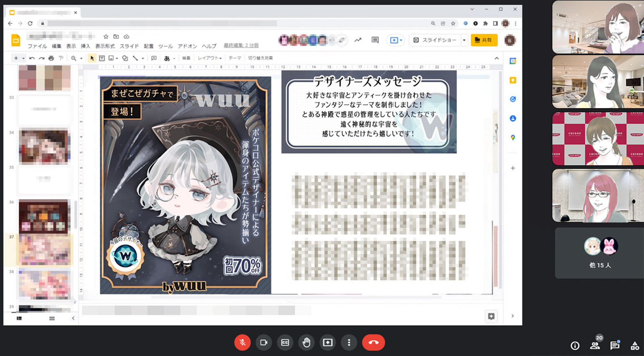The height and width of the screenshot is (356, 644).
Task: Open Google Calendar in the side panel
Action: coord(513,61)
